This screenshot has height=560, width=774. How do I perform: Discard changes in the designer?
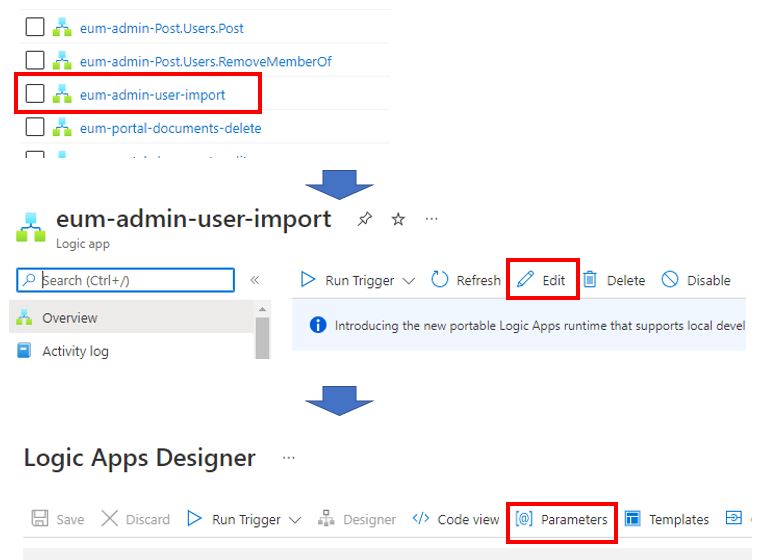(x=135, y=519)
